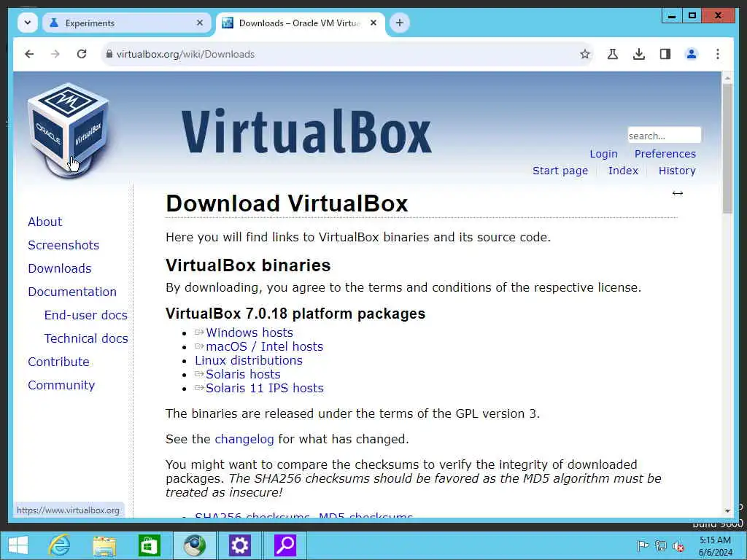Click the browser back arrow
Screen dimensions: 747x560
tap(29, 54)
